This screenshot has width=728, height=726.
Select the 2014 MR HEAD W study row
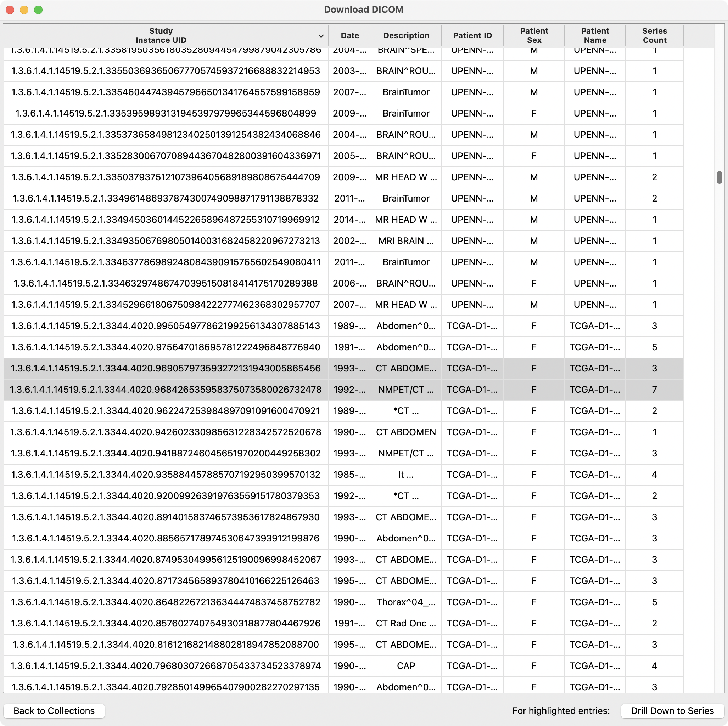point(405,220)
